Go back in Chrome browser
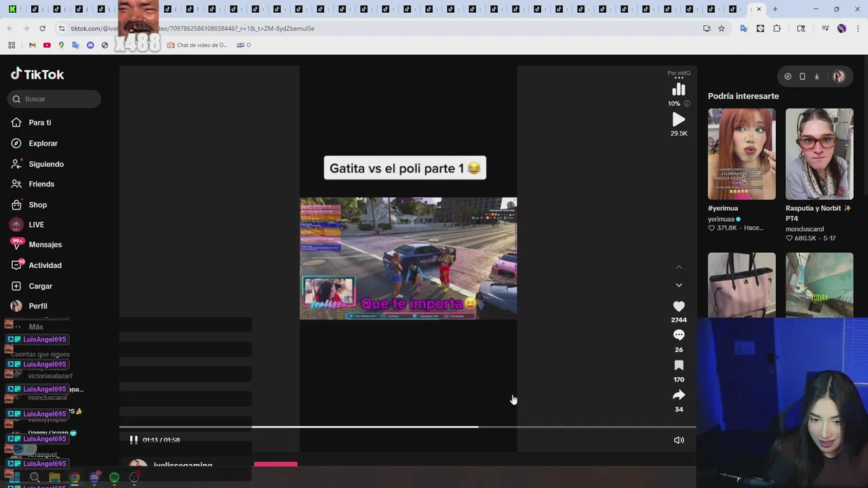Screen dimensions: 868x488 [9, 28]
